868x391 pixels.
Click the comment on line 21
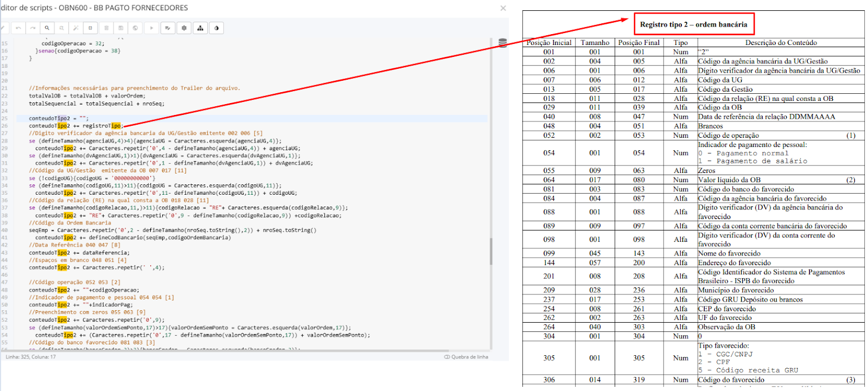(135, 88)
